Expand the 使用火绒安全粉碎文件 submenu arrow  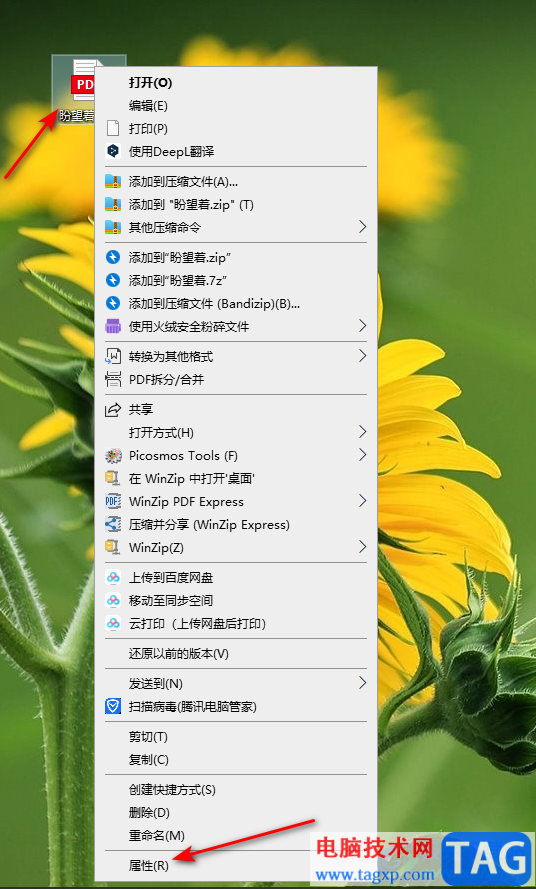pos(362,326)
